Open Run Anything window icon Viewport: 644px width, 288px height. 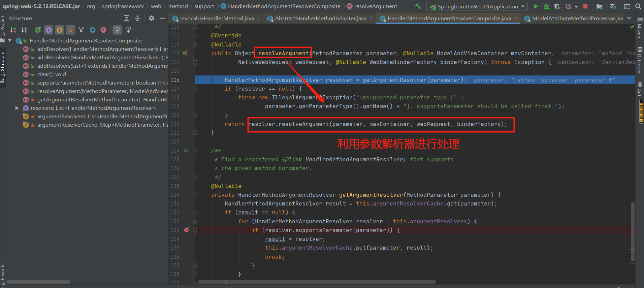627,6
